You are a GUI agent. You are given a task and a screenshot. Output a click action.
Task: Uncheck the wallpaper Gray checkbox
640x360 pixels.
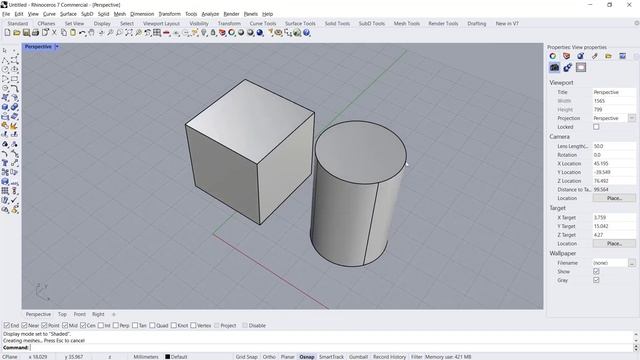click(x=596, y=280)
